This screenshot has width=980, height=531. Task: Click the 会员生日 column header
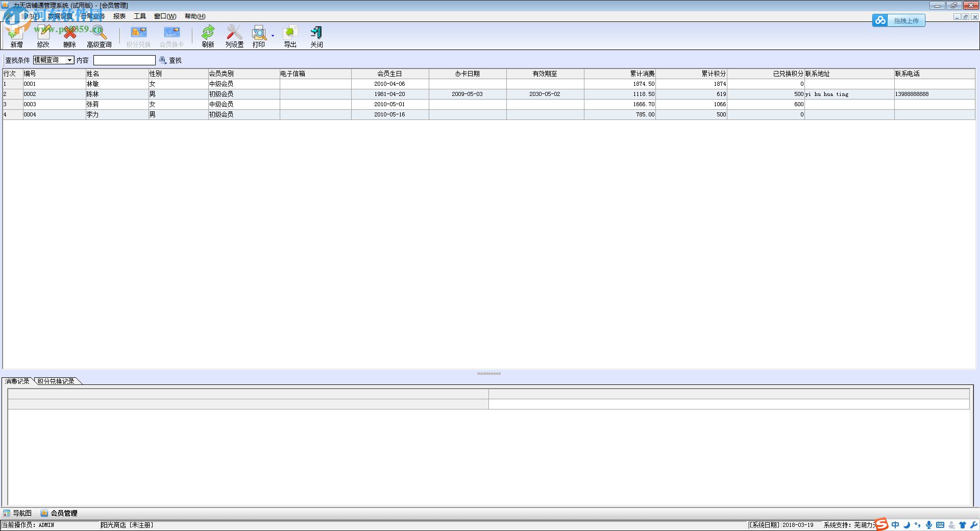tap(390, 74)
